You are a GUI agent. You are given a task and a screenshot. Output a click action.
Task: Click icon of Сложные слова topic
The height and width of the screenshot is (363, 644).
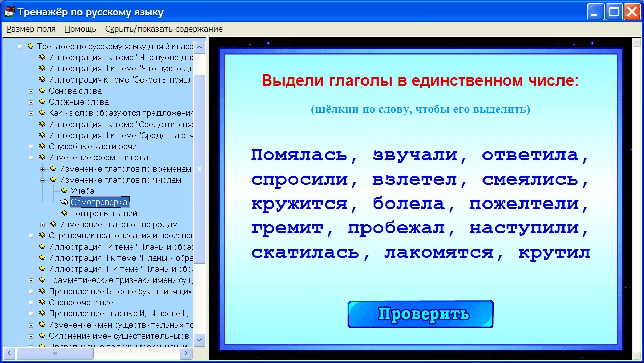click(42, 102)
